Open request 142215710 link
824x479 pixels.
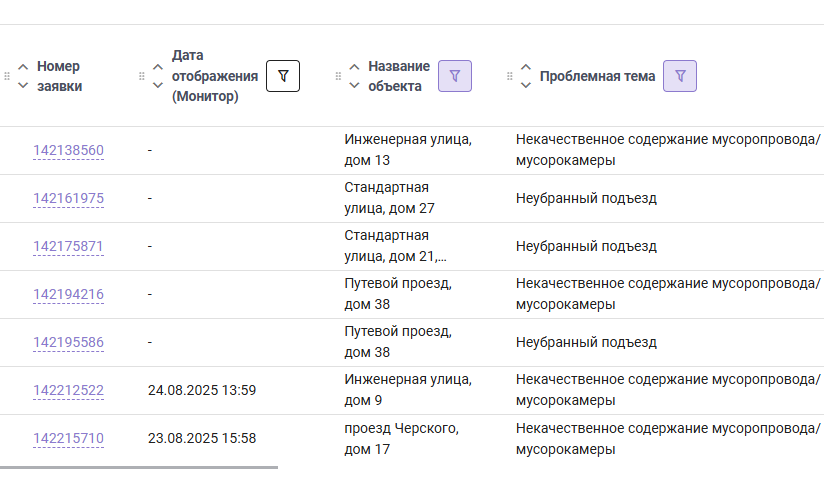(x=68, y=439)
